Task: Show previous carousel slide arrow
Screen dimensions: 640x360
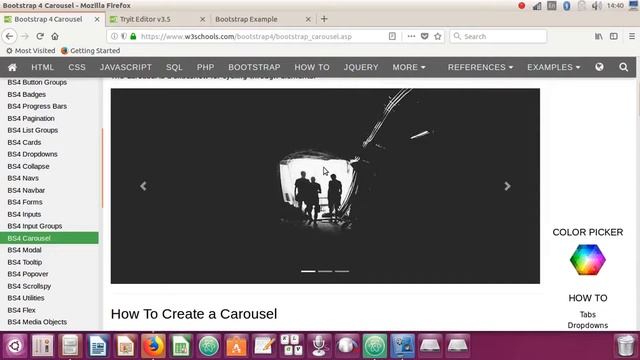Action: pos(143,186)
